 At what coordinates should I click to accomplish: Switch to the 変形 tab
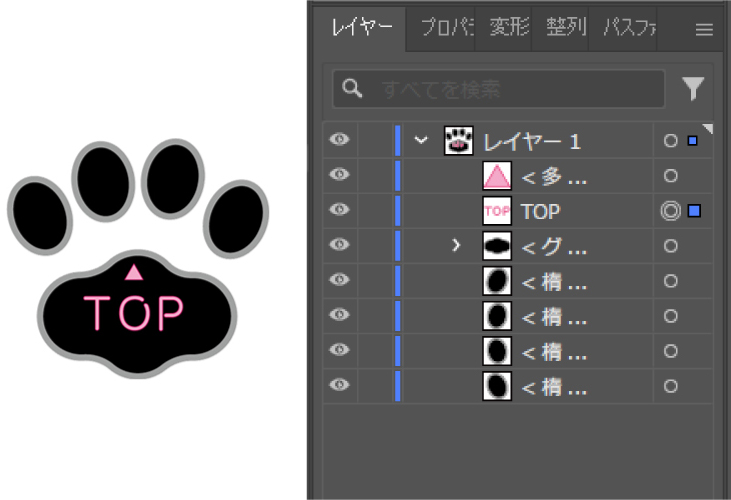[x=508, y=28]
